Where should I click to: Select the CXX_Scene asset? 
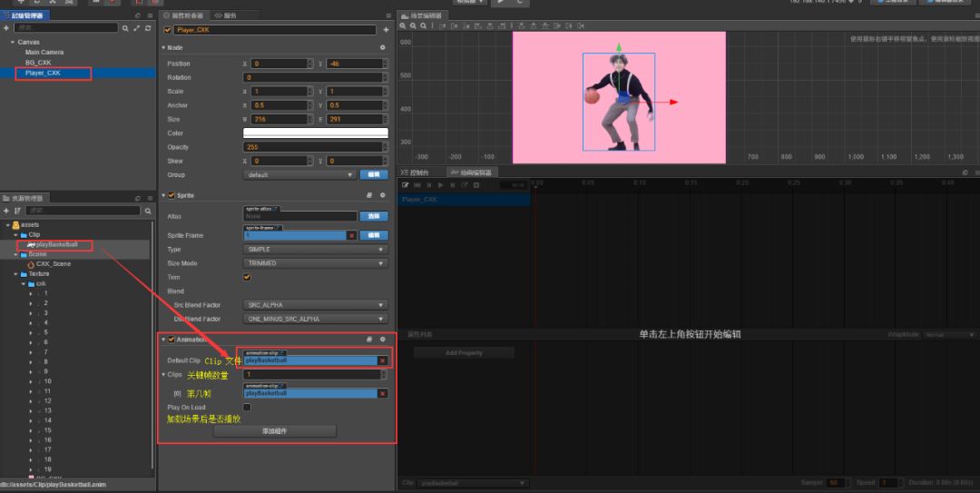pyautogui.click(x=54, y=264)
